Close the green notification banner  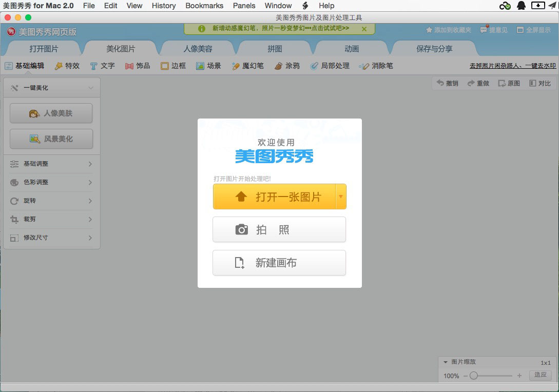point(364,29)
